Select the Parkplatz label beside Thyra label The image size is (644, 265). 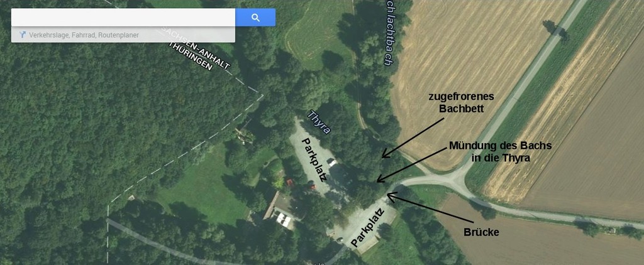click(x=315, y=160)
